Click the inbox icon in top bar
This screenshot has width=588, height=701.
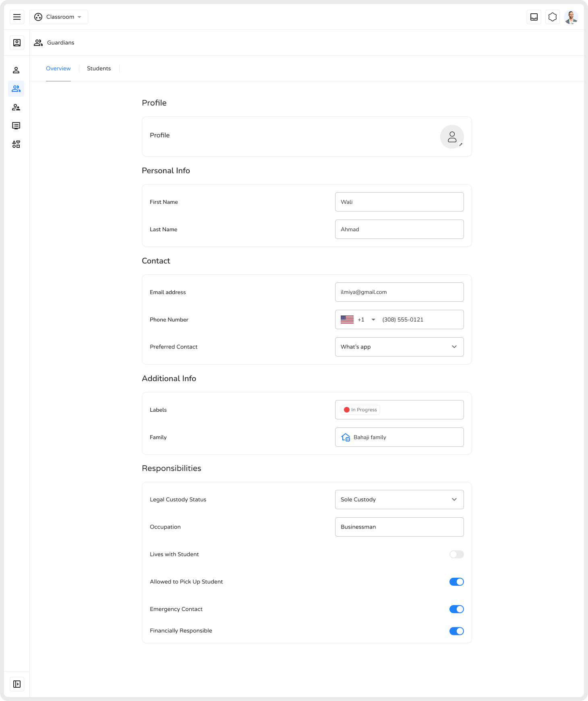534,17
